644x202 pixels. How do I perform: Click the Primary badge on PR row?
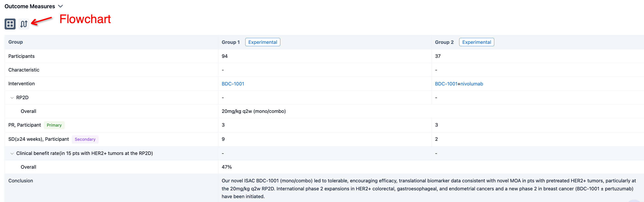point(54,125)
